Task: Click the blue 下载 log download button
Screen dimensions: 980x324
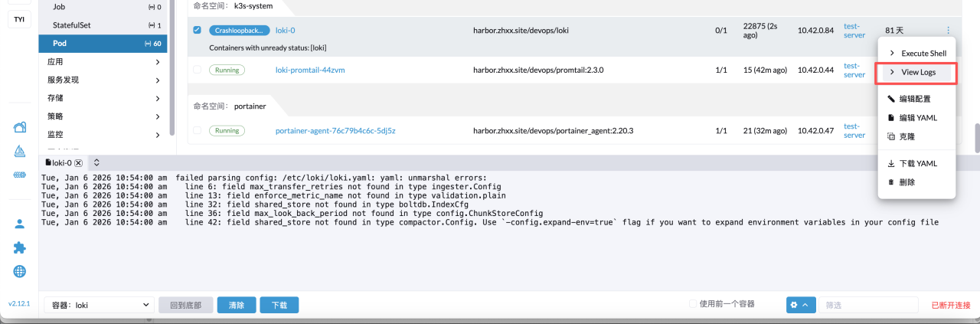Action: (x=279, y=305)
